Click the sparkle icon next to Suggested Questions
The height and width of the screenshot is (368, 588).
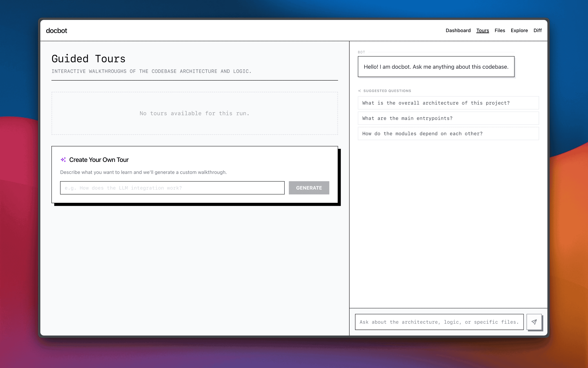pos(360,91)
